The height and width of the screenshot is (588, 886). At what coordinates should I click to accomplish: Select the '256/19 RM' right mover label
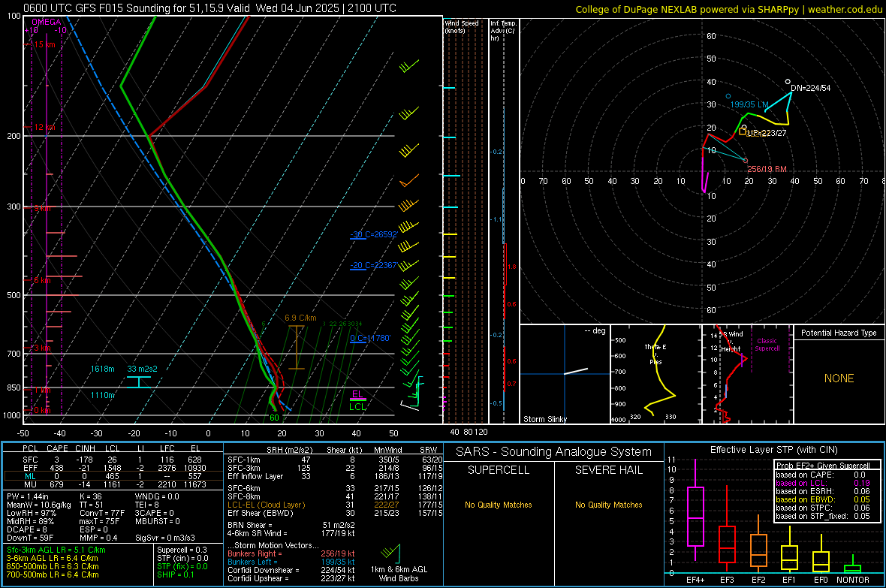tap(767, 169)
